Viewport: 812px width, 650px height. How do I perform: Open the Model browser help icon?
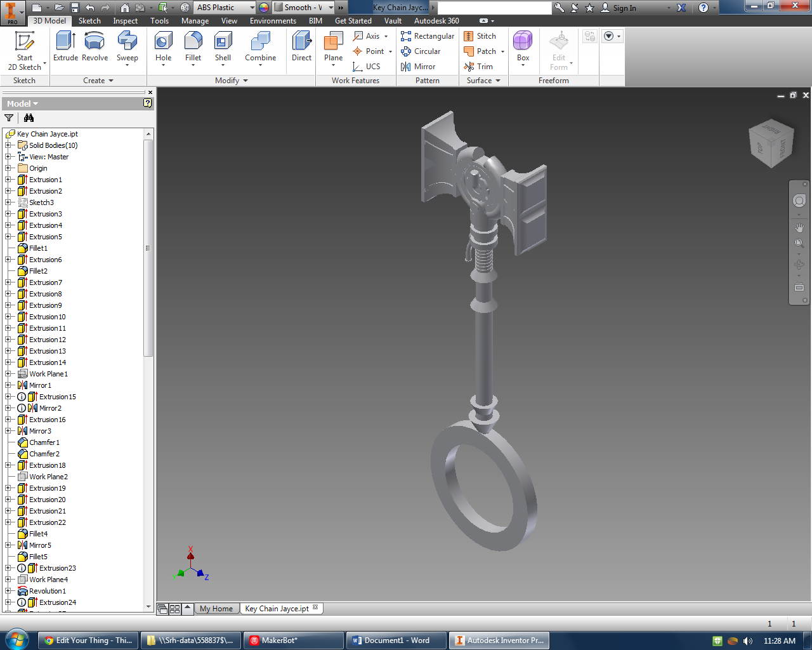148,103
